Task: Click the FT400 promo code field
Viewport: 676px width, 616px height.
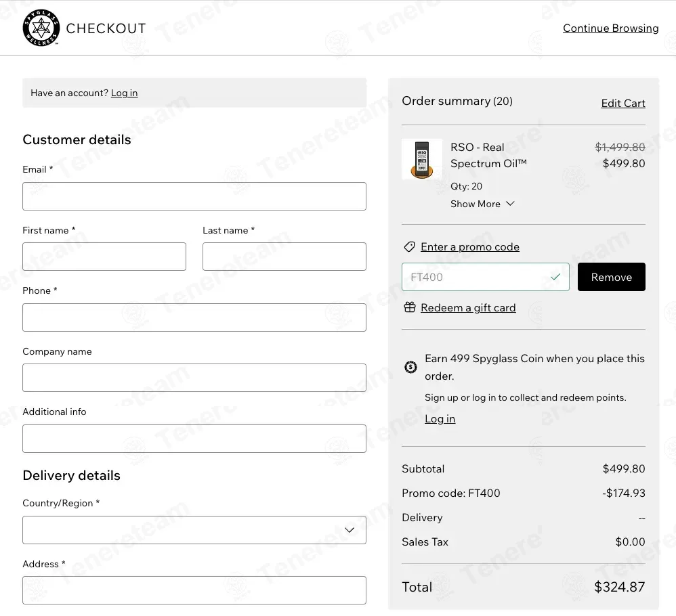Action: [x=486, y=277]
